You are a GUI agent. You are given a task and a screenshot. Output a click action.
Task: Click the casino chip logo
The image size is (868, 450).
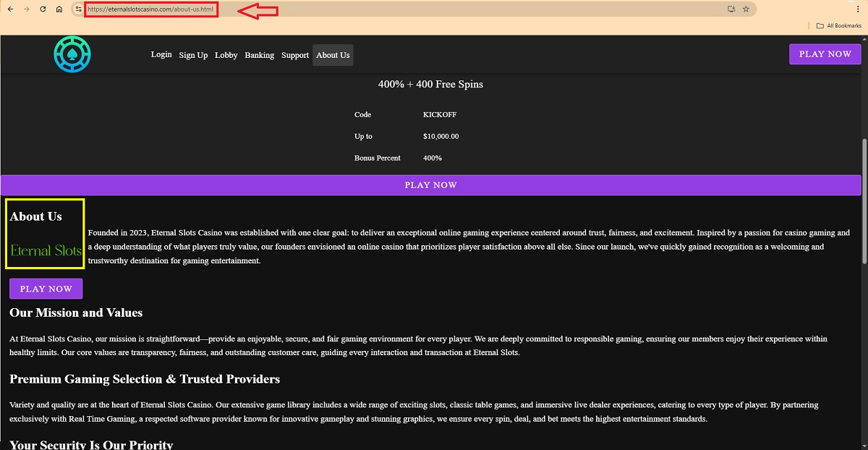click(x=72, y=54)
